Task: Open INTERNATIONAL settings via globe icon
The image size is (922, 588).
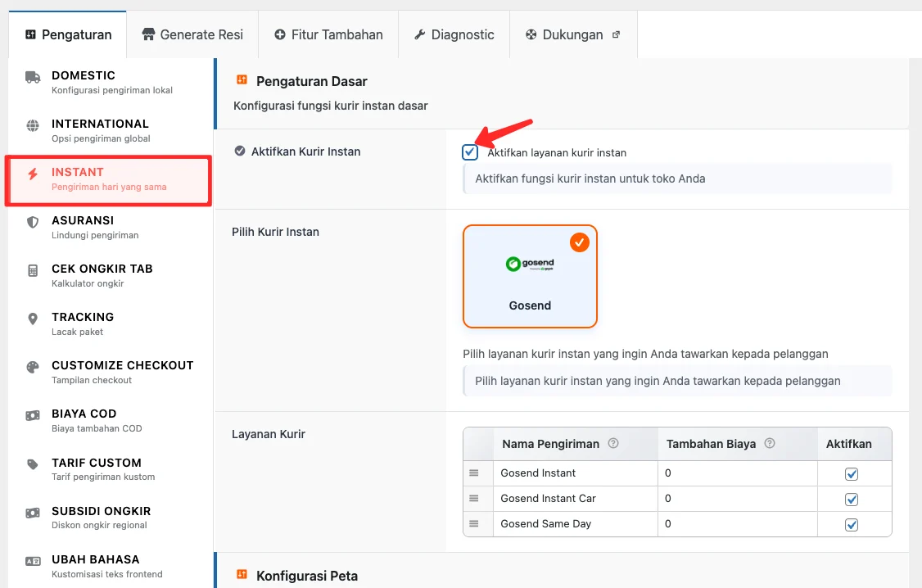Action: pyautogui.click(x=32, y=124)
